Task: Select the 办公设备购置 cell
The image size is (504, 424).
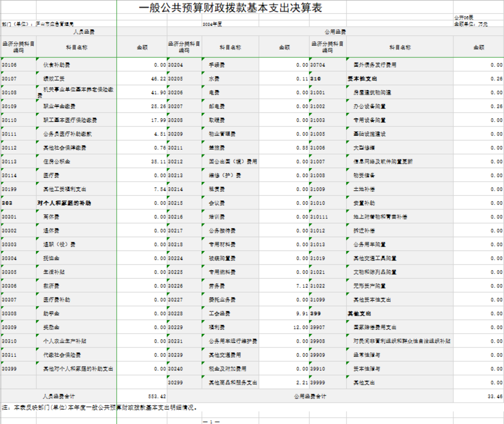Action: 369,106
